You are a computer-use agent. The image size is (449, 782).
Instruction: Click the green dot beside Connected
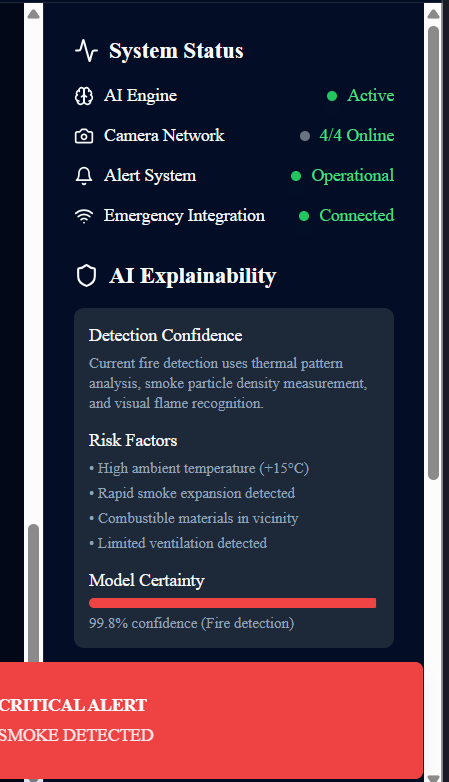[304, 215]
